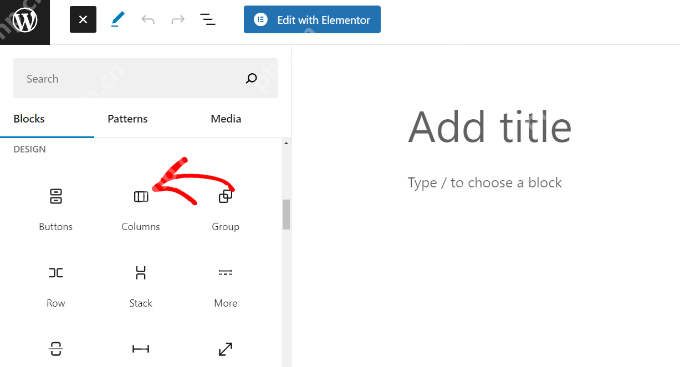Click the search magnifier icon

point(252,78)
